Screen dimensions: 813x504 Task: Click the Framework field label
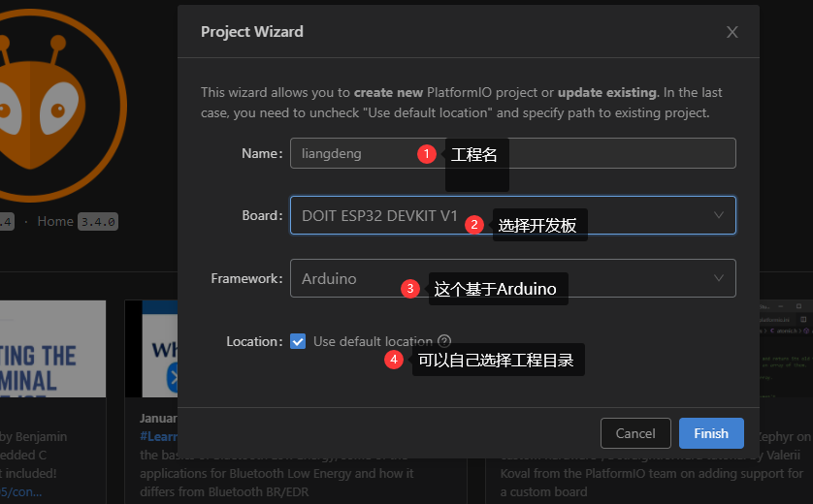pyautogui.click(x=246, y=279)
